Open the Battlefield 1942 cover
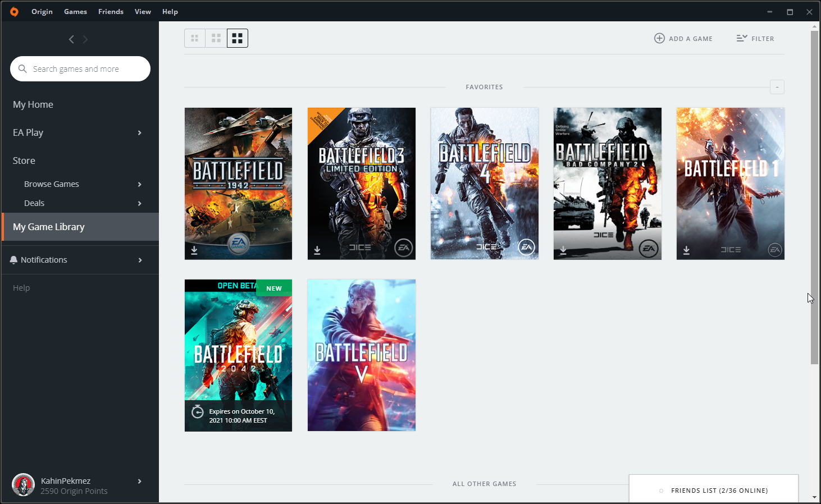 (238, 184)
